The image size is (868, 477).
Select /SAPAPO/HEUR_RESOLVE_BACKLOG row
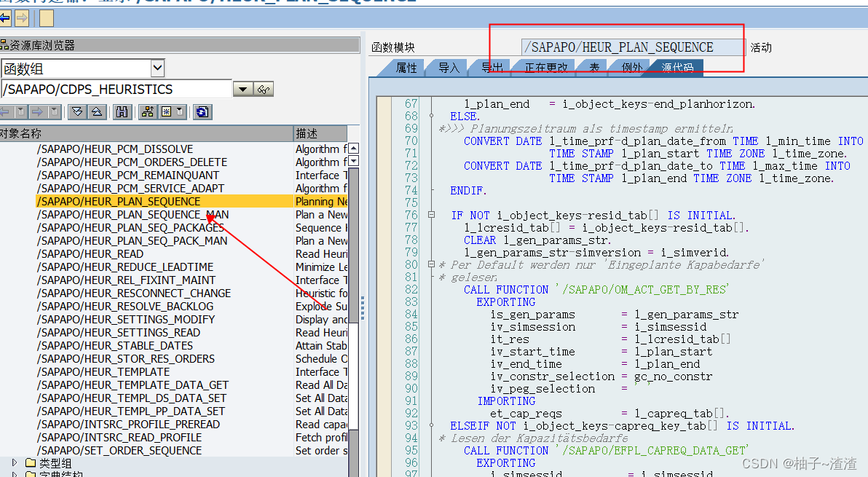pos(125,307)
